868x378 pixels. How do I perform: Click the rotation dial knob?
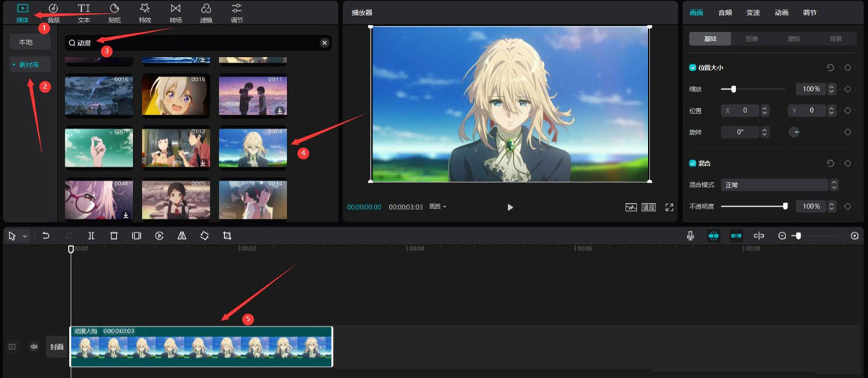(x=793, y=133)
